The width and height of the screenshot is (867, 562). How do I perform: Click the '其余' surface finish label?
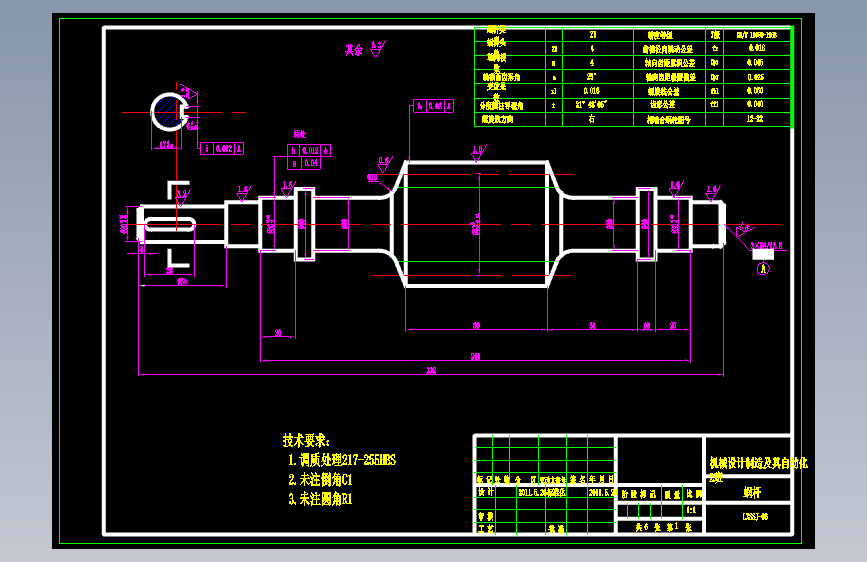click(x=354, y=50)
